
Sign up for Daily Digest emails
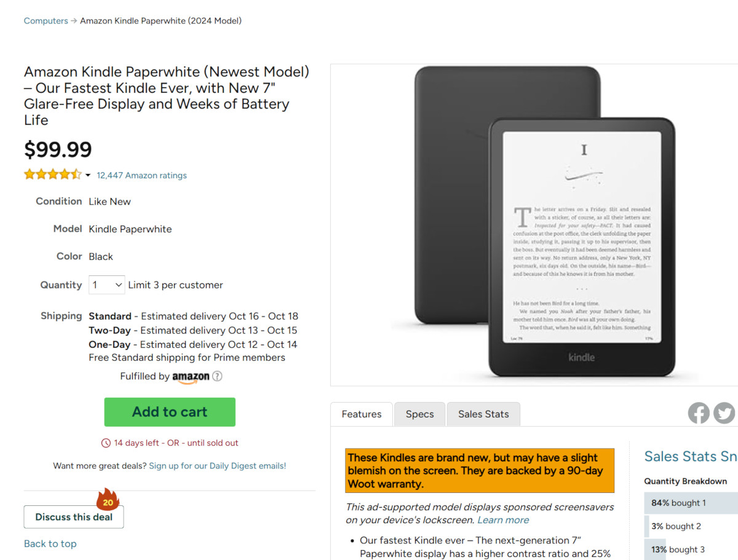tap(218, 466)
